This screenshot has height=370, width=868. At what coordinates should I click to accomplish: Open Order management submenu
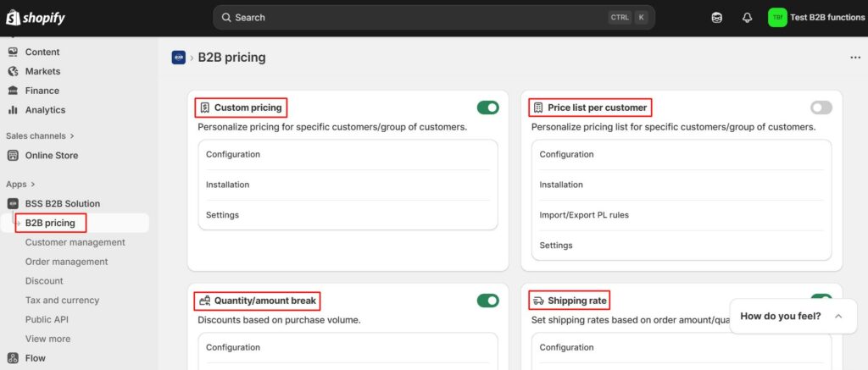[66, 262]
